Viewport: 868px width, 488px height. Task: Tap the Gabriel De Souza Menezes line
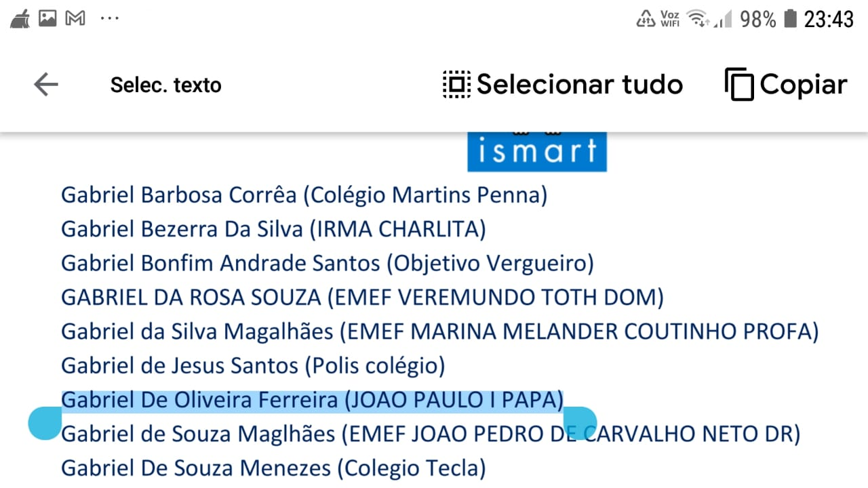pos(273,468)
